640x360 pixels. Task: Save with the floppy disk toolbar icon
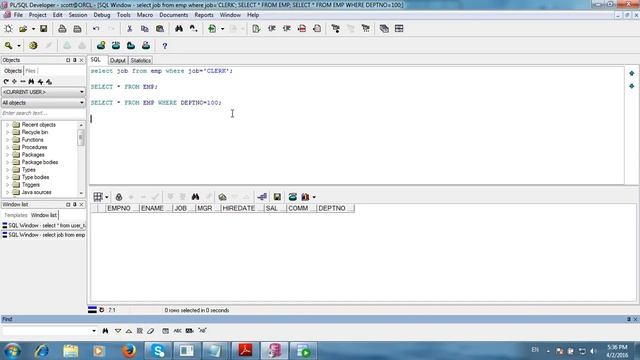(x=43, y=29)
